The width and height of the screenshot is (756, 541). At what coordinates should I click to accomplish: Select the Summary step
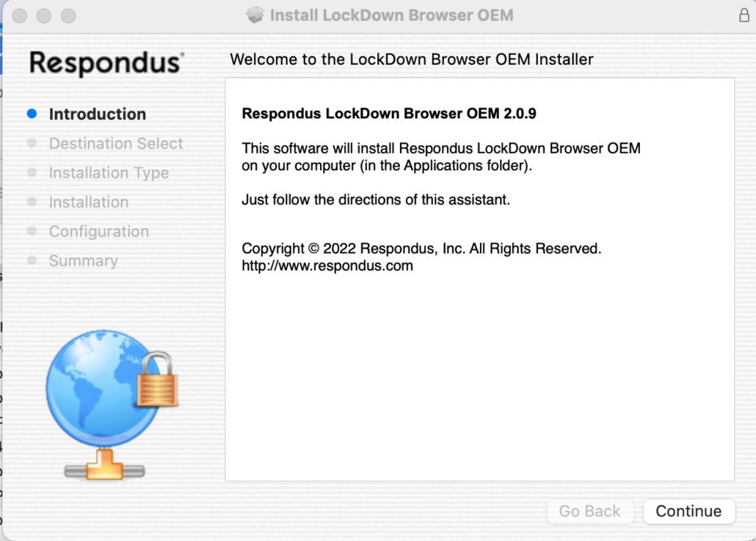click(x=84, y=261)
